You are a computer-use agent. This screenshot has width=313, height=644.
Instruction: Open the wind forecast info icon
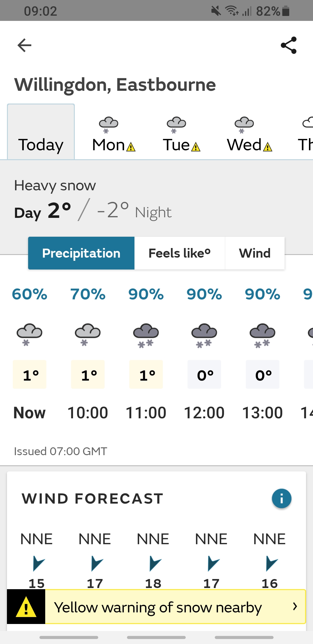pyautogui.click(x=281, y=499)
